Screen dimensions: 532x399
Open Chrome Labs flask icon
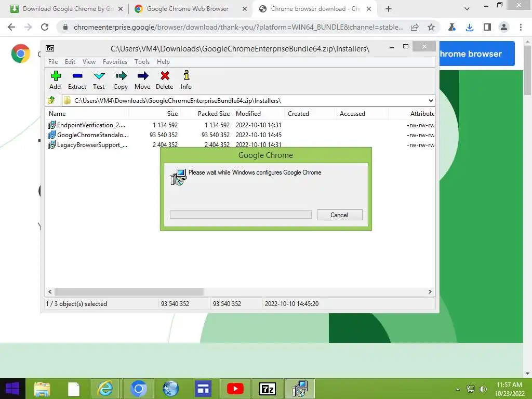click(x=451, y=27)
